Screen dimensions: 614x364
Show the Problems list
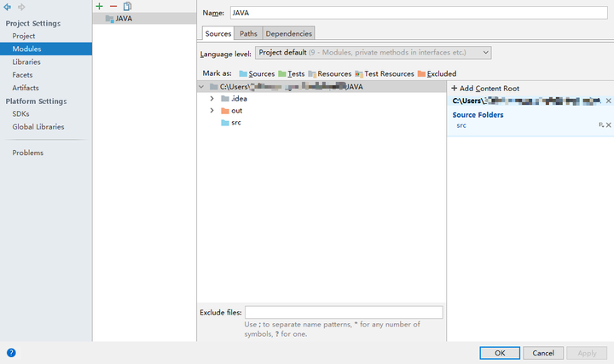click(x=28, y=153)
